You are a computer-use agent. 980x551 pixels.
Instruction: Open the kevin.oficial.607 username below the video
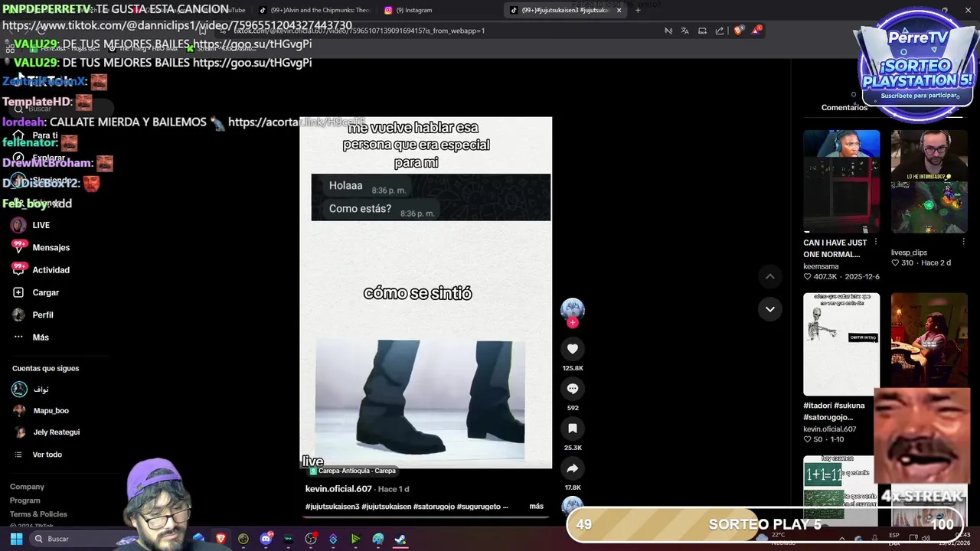pyautogui.click(x=338, y=489)
